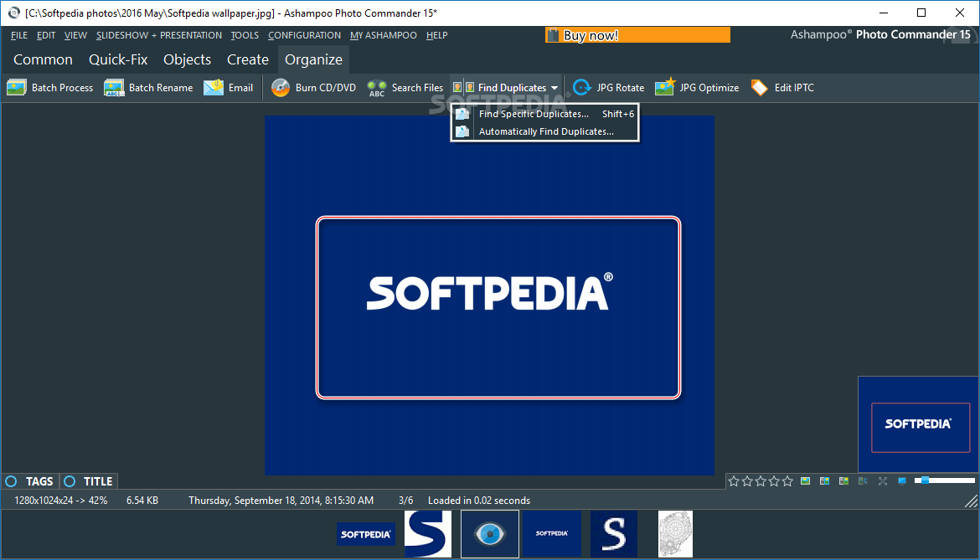Choose Automatically Find Duplicates entry
The width and height of the screenshot is (980, 560).
(x=544, y=131)
